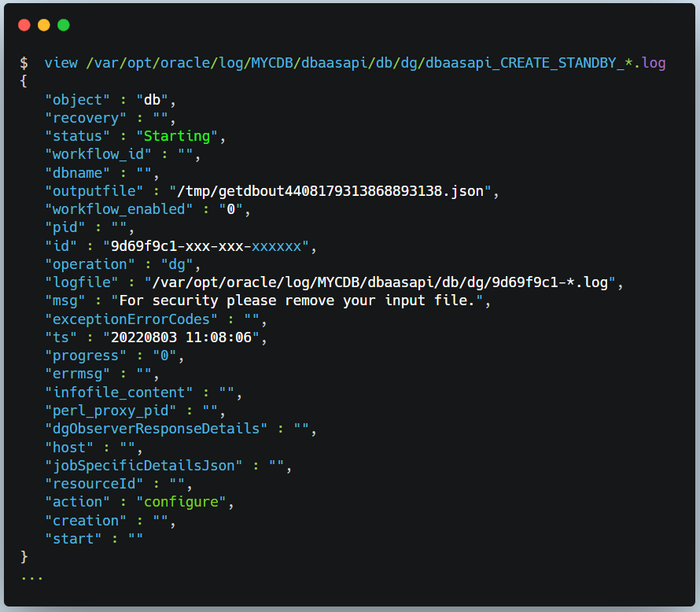Click the CREATE_STANDBY log file path
This screenshot has height=612, width=700.
[376, 63]
